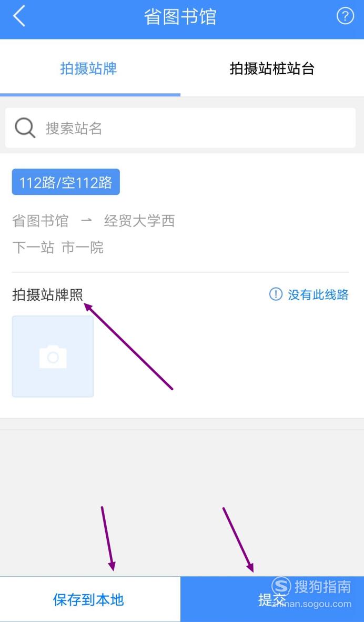Open help via the question mark icon
Image resolution: width=364 pixels, height=622 pixels.
point(345,16)
